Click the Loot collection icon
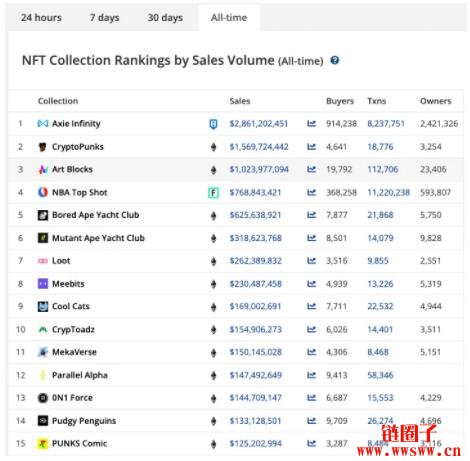The height and width of the screenshot is (461, 470). 43,261
